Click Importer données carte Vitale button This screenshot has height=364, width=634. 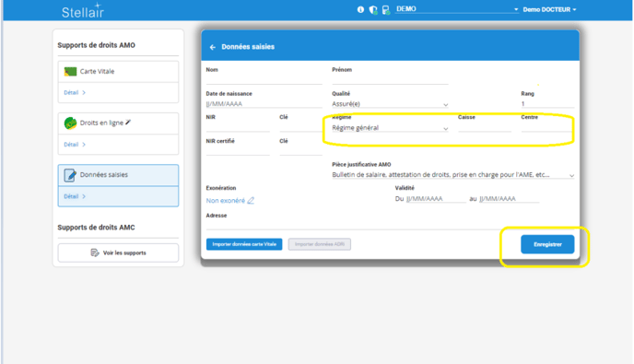pos(244,244)
